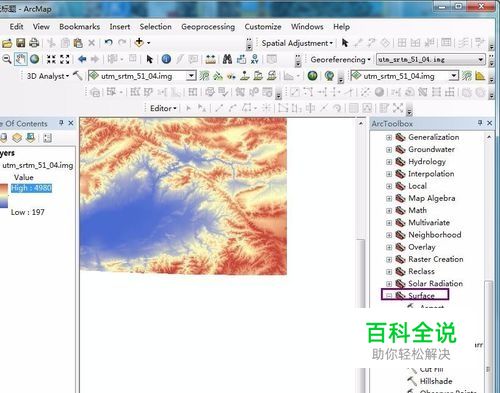Expand the Map Algebra toolset
This screenshot has height=393, width=500.
(389, 199)
